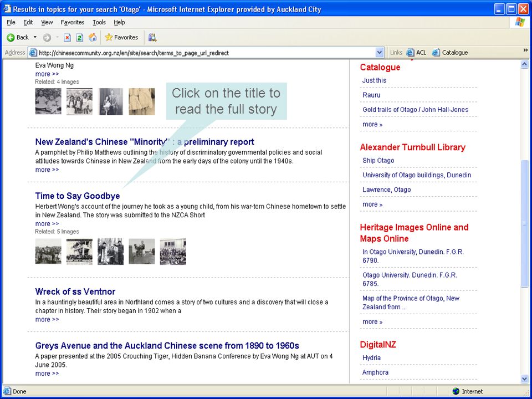Open 'Map of the Province of Otago' link
Viewport: 532px width, 399px height.
[x=411, y=303]
